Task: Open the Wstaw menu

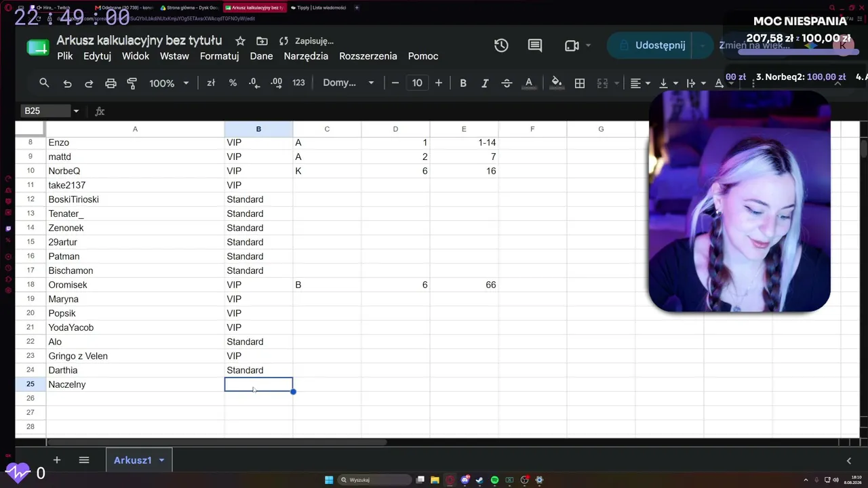Action: coord(174,56)
